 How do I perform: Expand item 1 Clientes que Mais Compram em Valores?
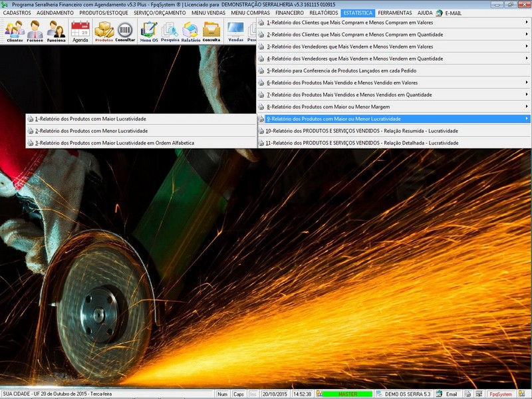(x=349, y=23)
